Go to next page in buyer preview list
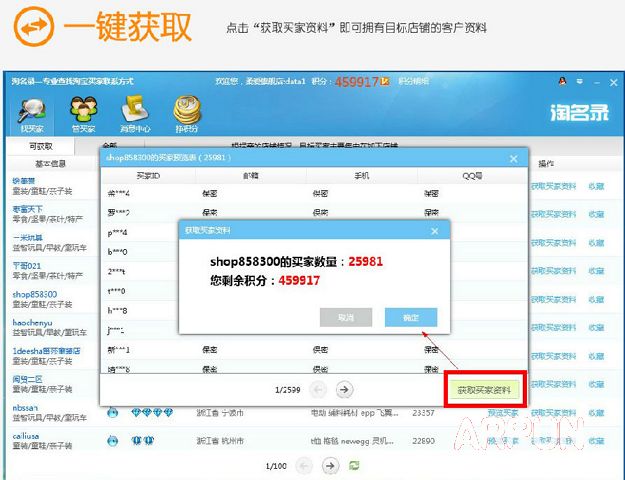 pos(344,390)
